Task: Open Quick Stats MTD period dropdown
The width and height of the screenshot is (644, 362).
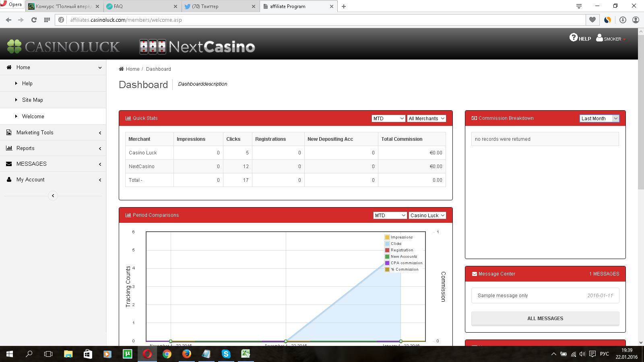Action: click(388, 118)
